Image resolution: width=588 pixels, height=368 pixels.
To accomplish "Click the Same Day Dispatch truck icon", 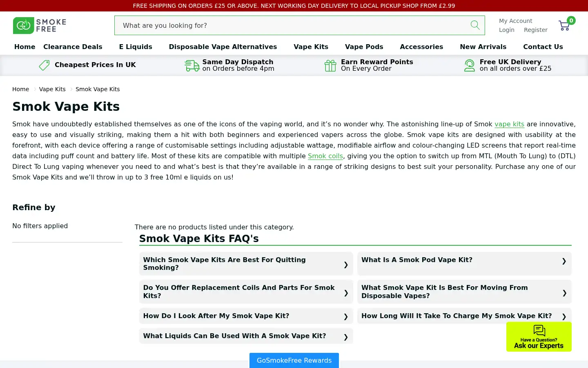I will point(192,65).
